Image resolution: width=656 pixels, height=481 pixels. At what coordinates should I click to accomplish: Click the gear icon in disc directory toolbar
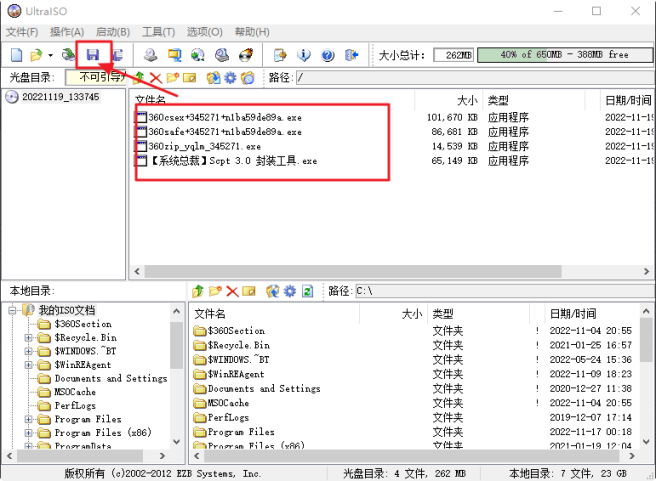230,78
